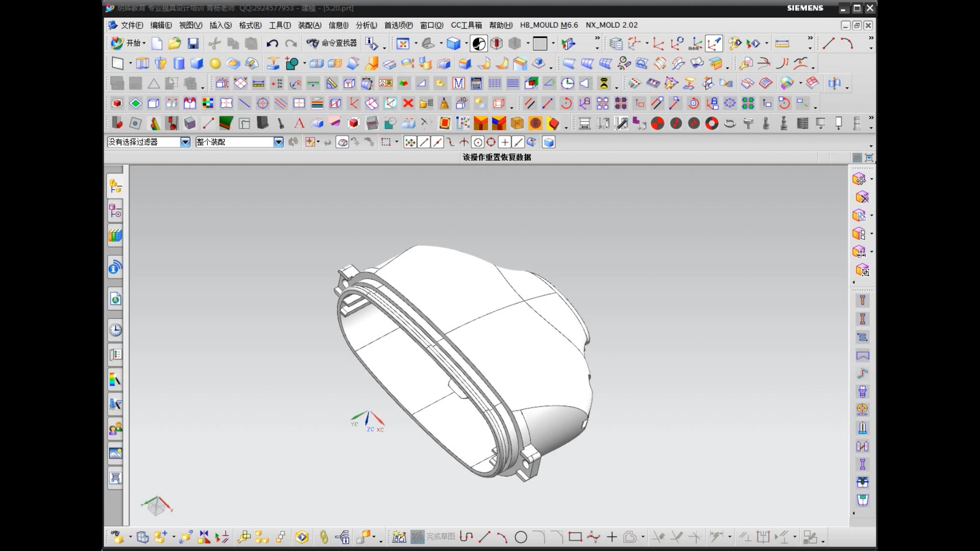Open the HB_MOULD M6.6 menu

coord(549,25)
